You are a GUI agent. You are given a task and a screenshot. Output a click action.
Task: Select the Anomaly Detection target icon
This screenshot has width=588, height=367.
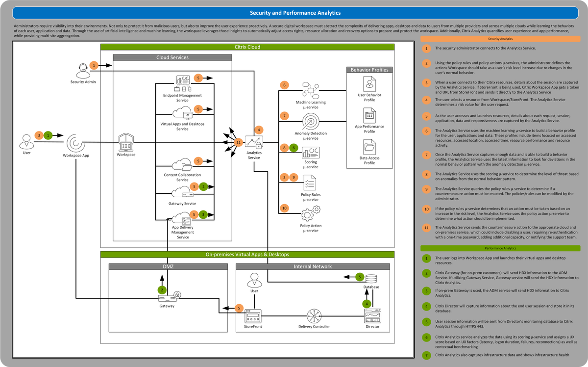[x=311, y=121]
